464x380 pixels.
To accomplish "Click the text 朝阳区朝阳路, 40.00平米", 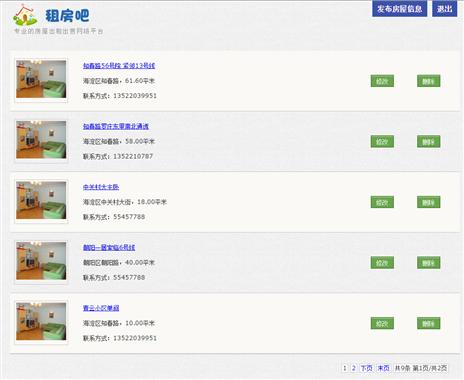I will [x=119, y=263].
